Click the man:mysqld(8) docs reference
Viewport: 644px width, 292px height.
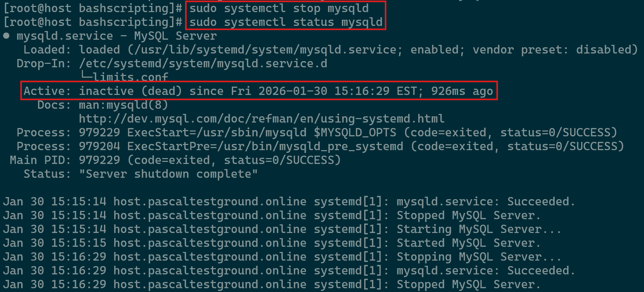pyautogui.click(x=123, y=105)
